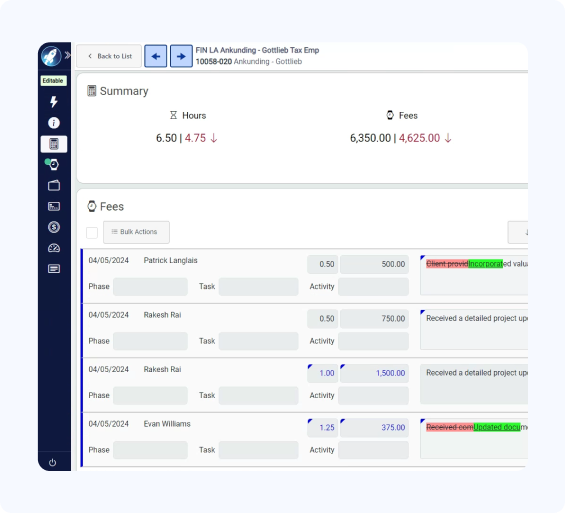Open the watch fees sidebar icon
The height and width of the screenshot is (513, 565).
[53, 164]
